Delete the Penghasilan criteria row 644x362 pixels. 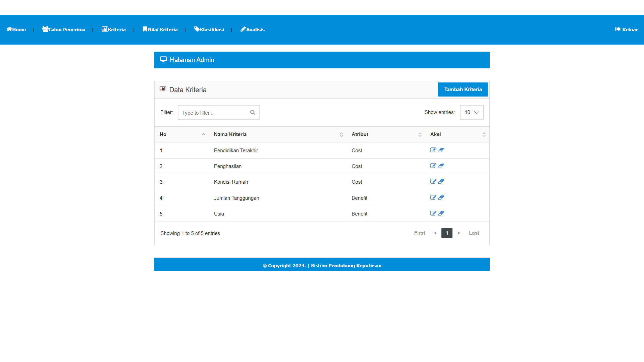click(x=441, y=166)
